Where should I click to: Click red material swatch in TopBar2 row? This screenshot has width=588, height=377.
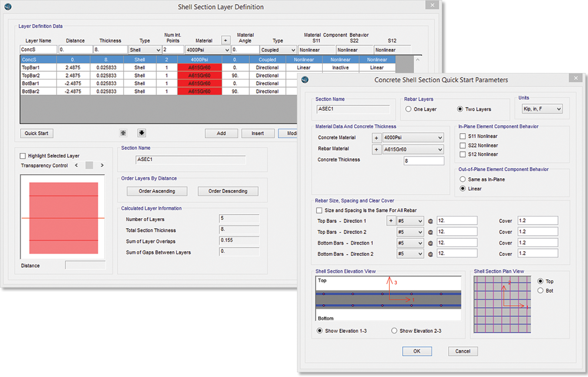click(x=199, y=75)
